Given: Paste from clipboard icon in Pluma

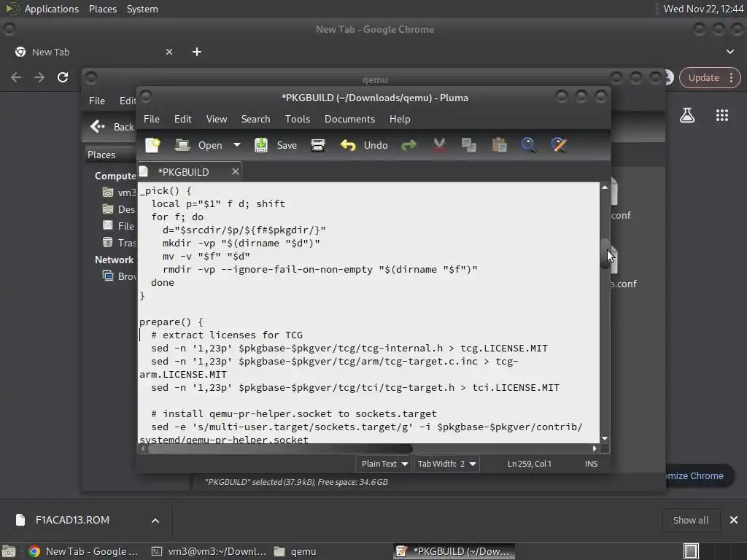Looking at the screenshot, I should 499,145.
